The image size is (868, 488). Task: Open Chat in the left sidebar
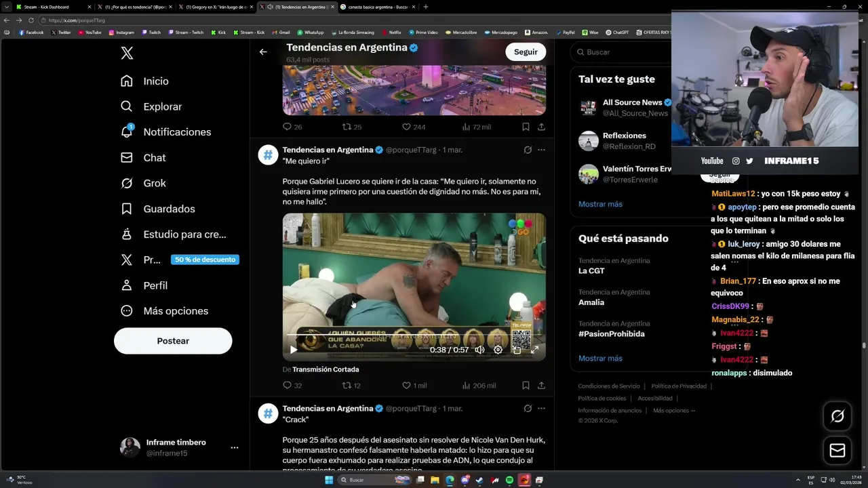pos(143,157)
